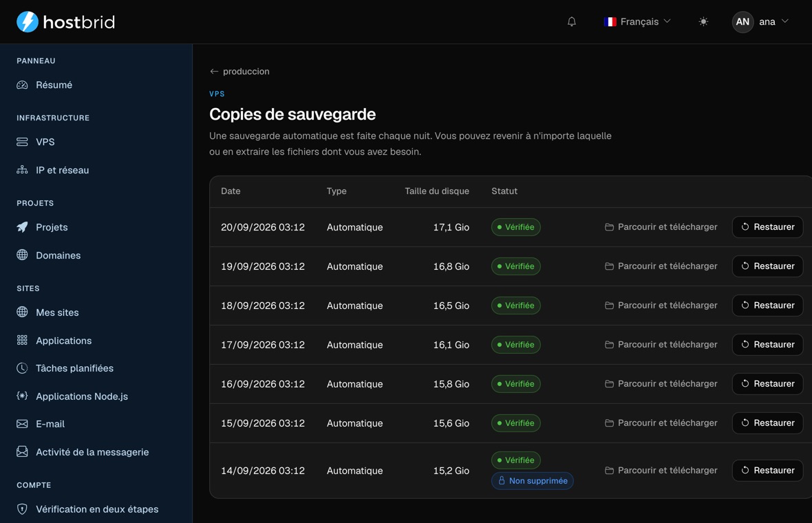This screenshot has height=523, width=812.
Task: Open E-mail sidebar entry
Action: point(50,424)
